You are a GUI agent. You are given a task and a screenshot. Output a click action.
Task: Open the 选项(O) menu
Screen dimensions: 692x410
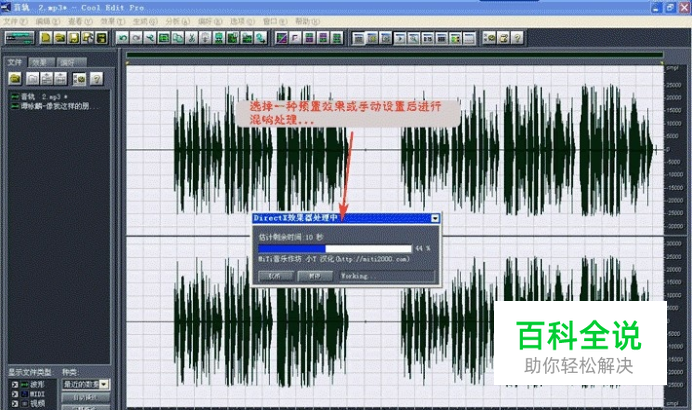coord(242,21)
